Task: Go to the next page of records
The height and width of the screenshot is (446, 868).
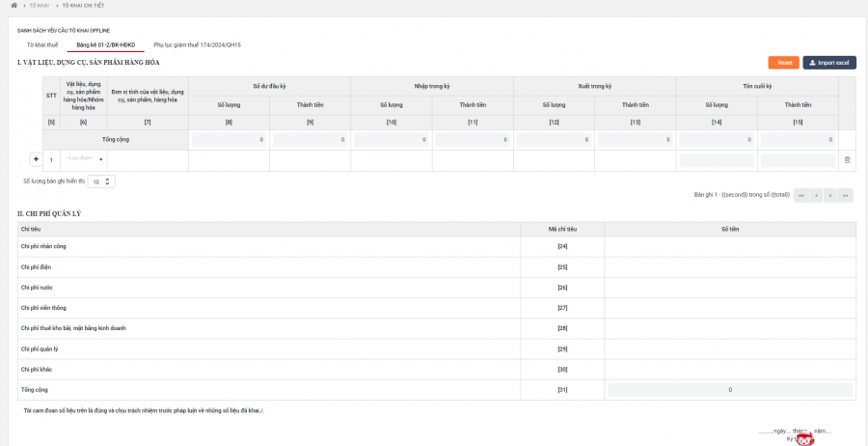Action: click(x=831, y=195)
